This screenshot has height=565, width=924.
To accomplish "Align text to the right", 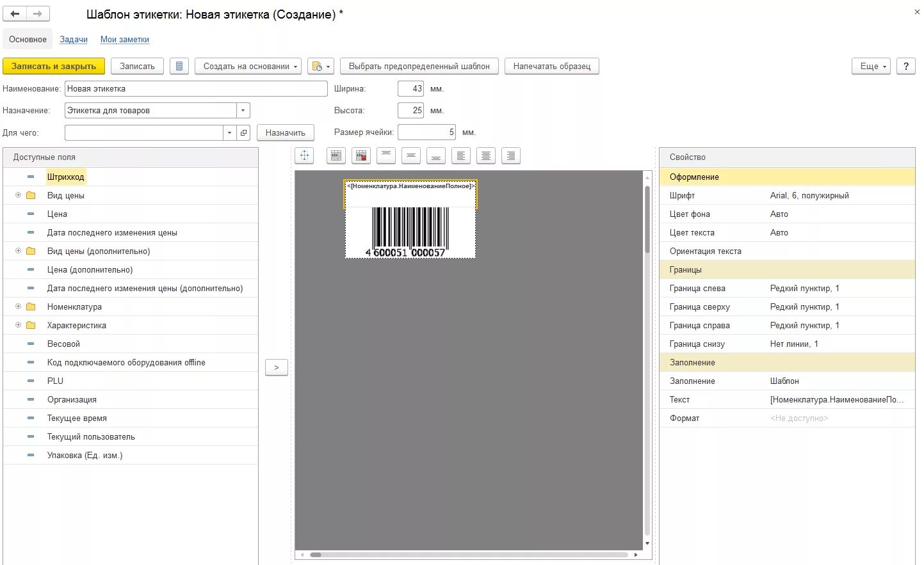I will tap(511, 155).
